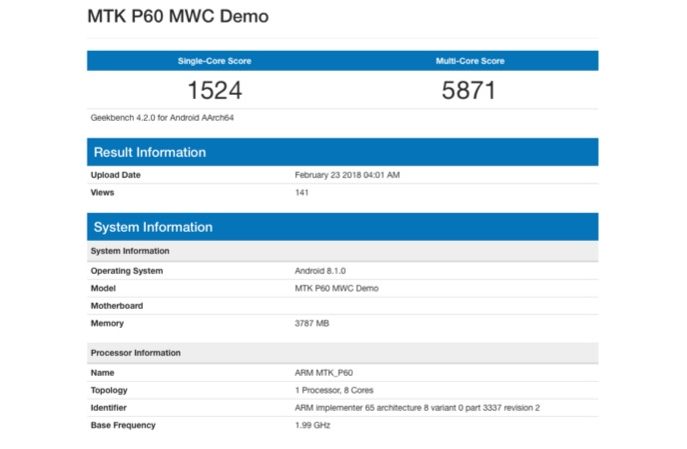
Task: Select the Single-Core Score header
Action: 214,61
